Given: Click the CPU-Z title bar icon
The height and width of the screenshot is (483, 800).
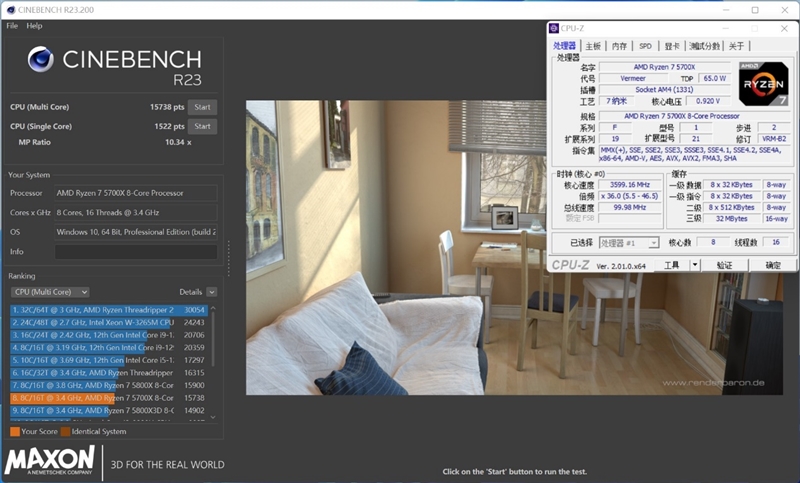Looking at the screenshot, I should pos(554,29).
